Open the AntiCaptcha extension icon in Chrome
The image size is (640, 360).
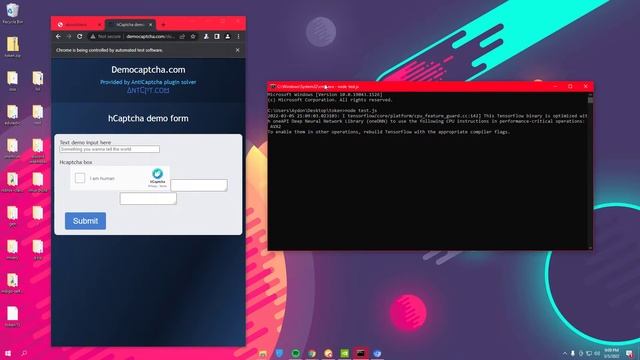(206, 36)
